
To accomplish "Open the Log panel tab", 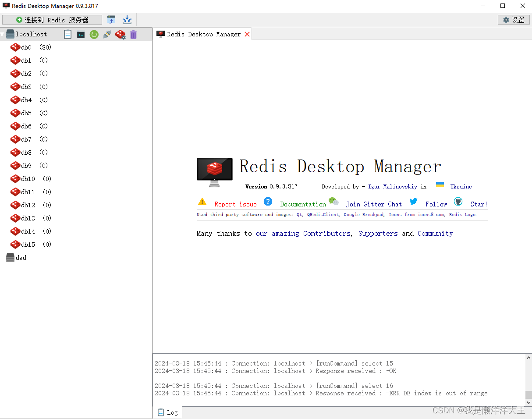I will pyautogui.click(x=167, y=412).
